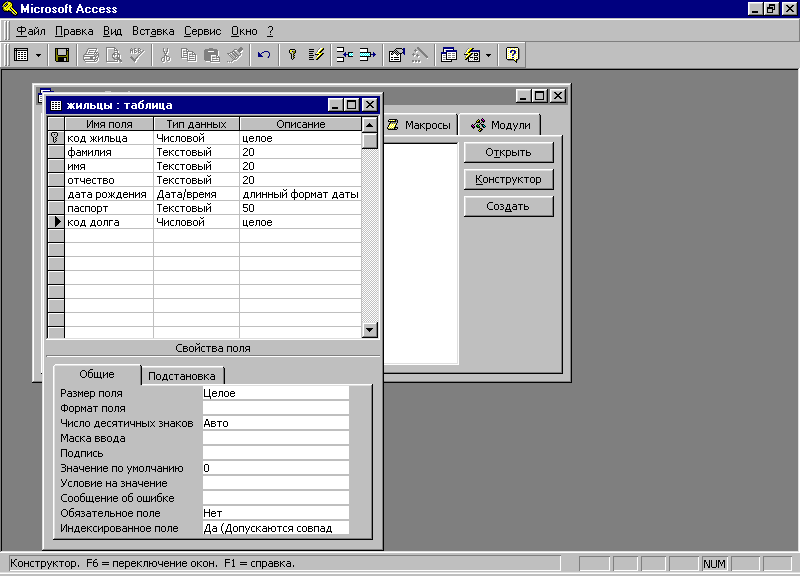Click Числовой type in код долга row
Screen dimensions: 800x576
[196, 222]
